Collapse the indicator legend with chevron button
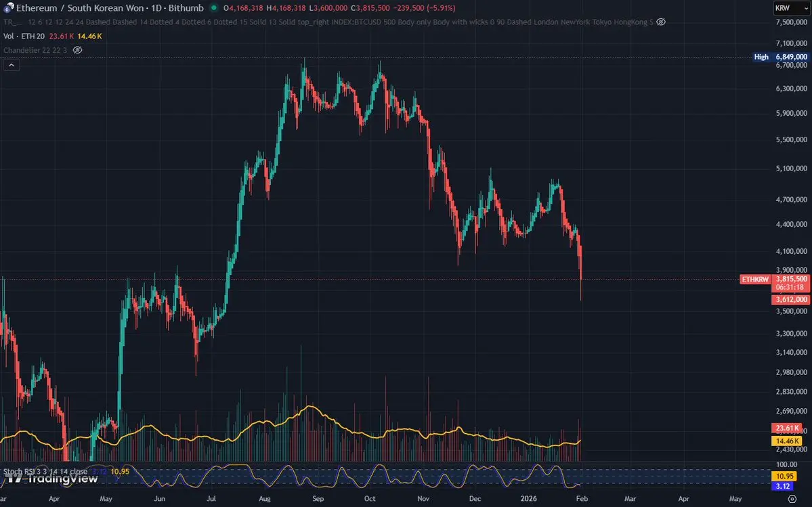This screenshot has height=507, width=812. tap(12, 65)
